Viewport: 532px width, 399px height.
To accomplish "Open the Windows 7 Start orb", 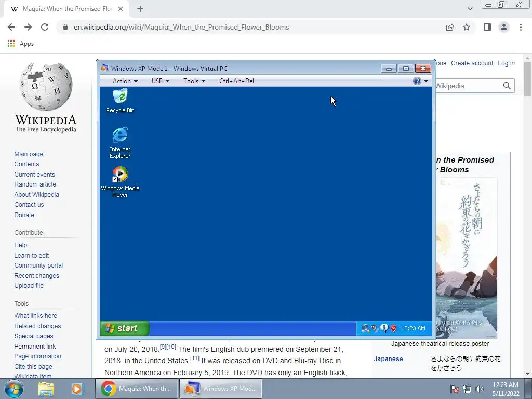I will coord(14,389).
